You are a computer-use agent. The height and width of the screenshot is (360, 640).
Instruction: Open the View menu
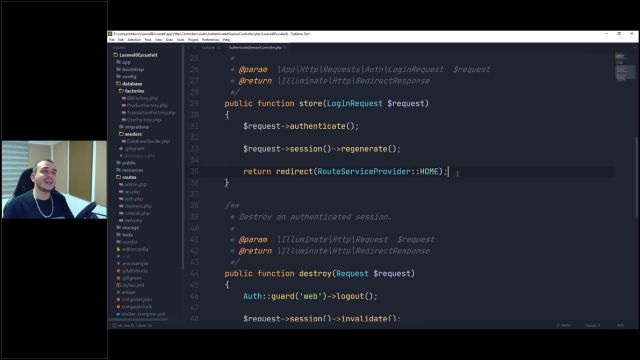pos(158,40)
